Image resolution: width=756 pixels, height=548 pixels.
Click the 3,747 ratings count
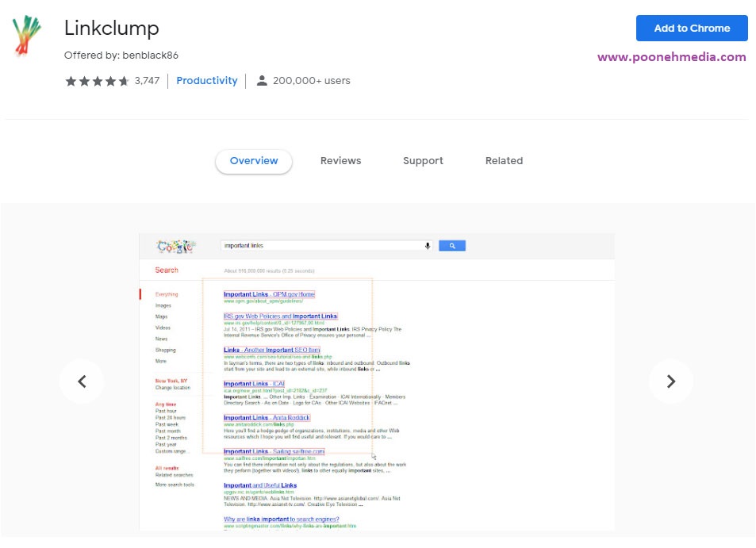(x=147, y=80)
